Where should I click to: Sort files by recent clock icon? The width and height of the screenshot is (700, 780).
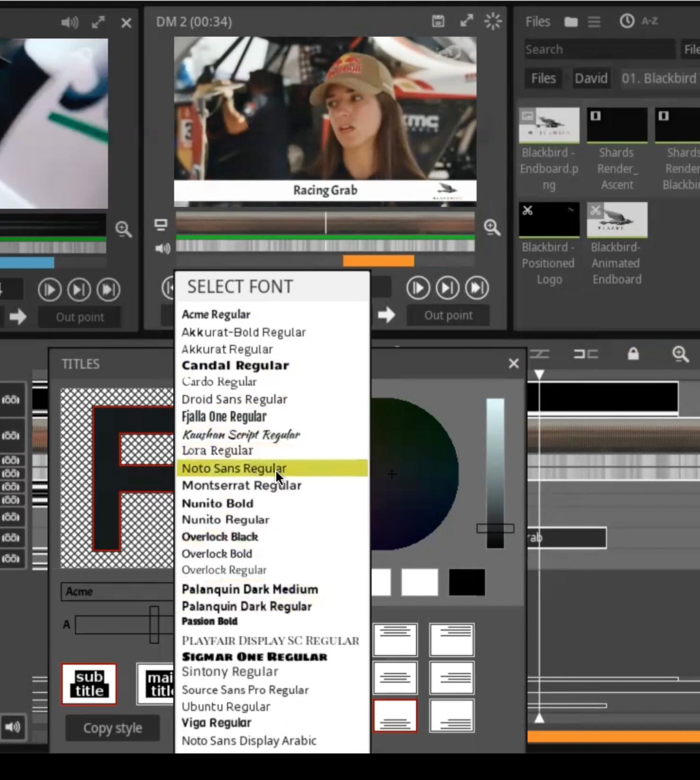pos(627,21)
